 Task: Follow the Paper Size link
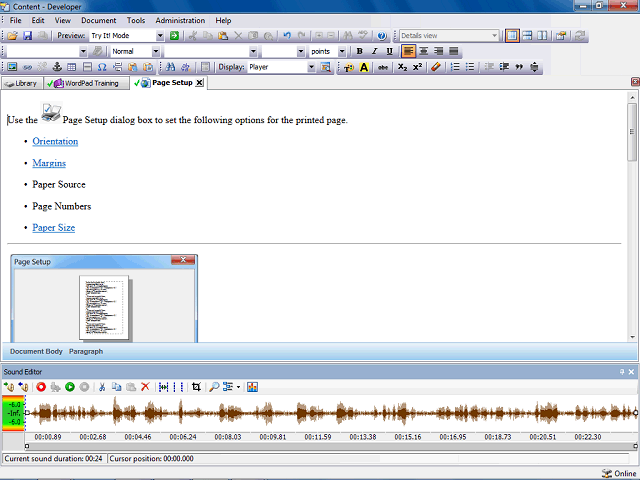point(53,227)
